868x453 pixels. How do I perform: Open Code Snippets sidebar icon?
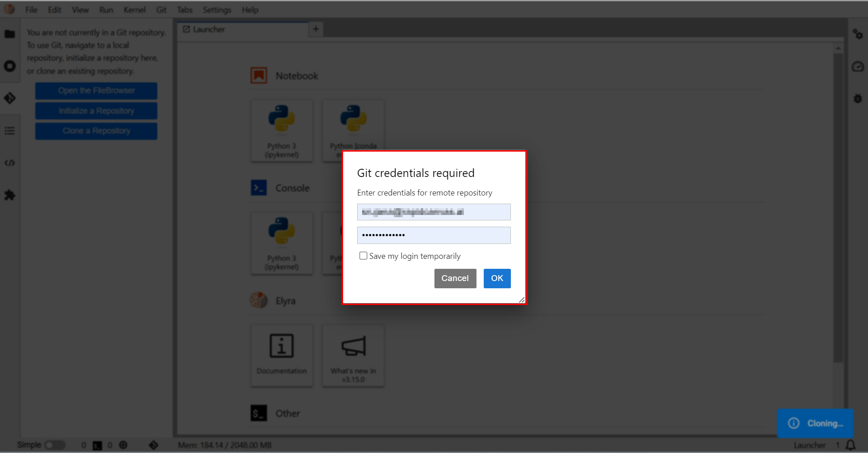click(9, 163)
